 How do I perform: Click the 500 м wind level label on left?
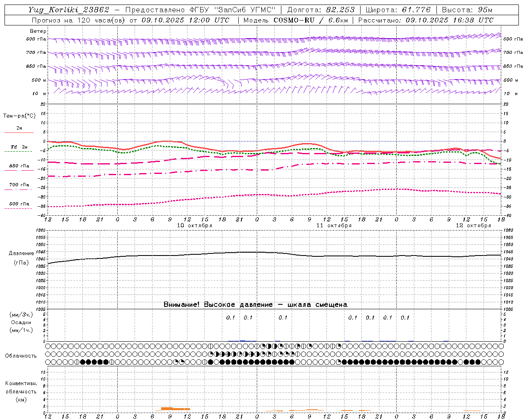39,80
